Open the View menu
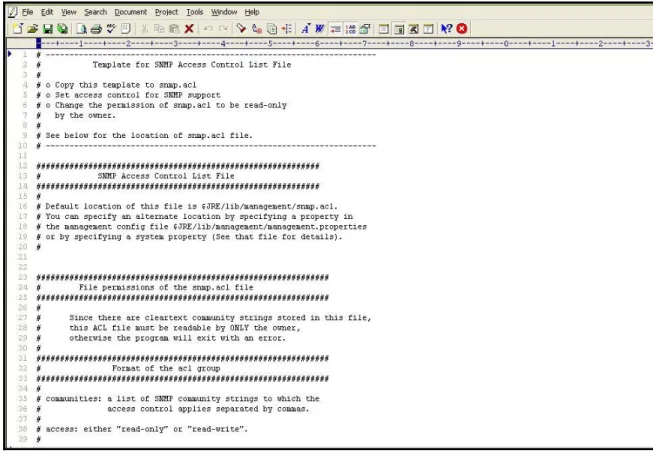 click(x=69, y=12)
